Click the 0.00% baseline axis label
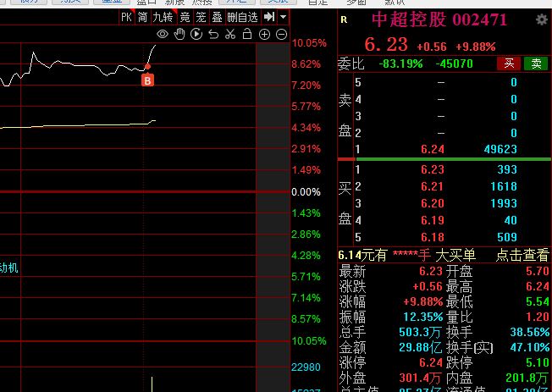552x392 pixels. (306, 192)
